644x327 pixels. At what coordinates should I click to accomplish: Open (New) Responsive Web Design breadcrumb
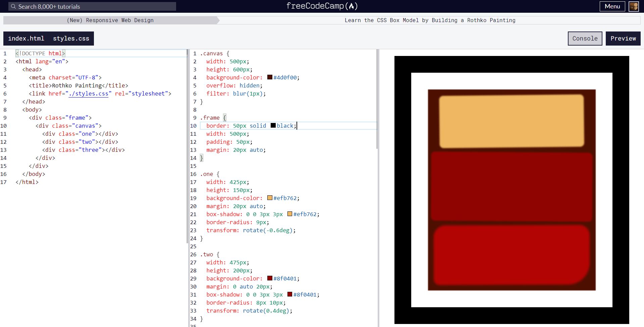click(110, 20)
